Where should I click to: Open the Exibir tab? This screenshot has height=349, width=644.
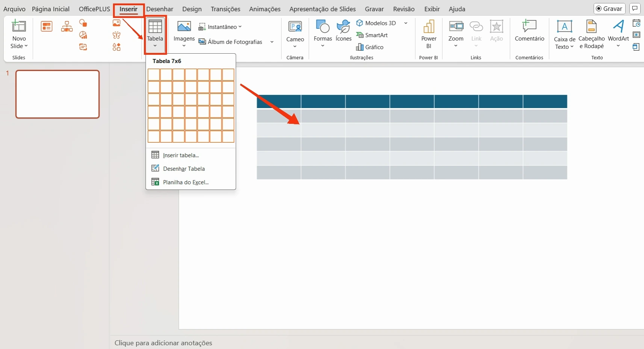click(x=432, y=9)
